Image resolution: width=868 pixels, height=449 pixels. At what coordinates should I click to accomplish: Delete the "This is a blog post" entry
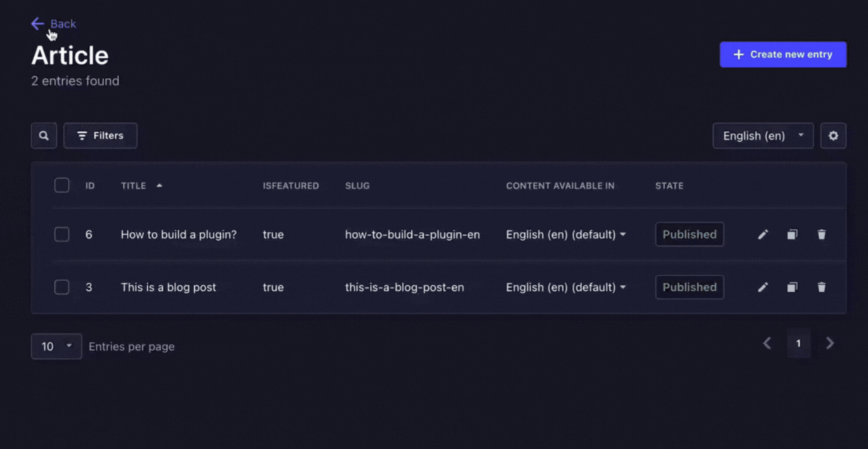822,287
